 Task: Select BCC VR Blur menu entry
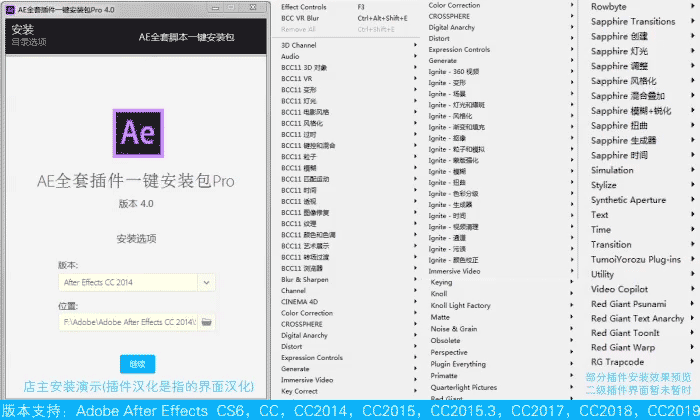[x=300, y=18]
